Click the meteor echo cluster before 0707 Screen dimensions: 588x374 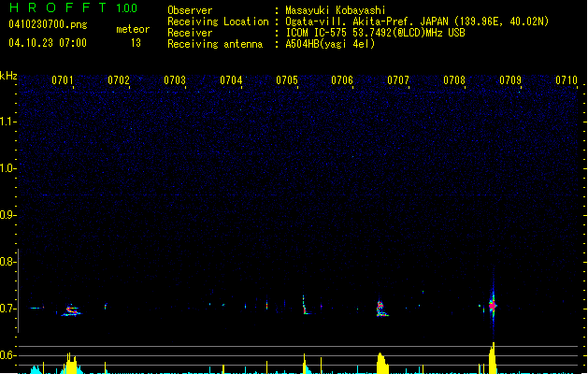381,309
